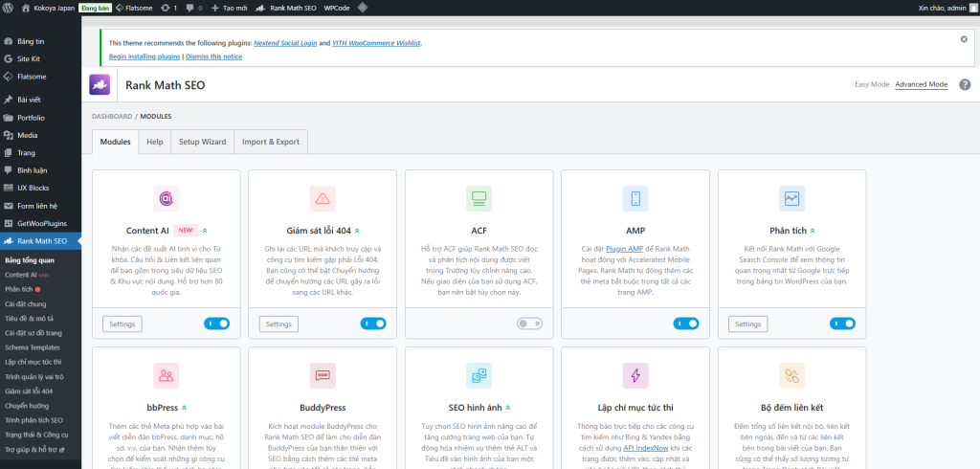Screen dimensions: 980x469
Task: Click green chevrons beside bbPress title
Action: pyautogui.click(x=184, y=408)
